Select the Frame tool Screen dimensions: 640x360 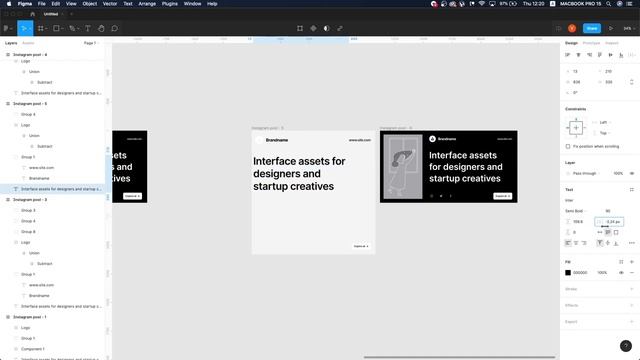pos(41,29)
